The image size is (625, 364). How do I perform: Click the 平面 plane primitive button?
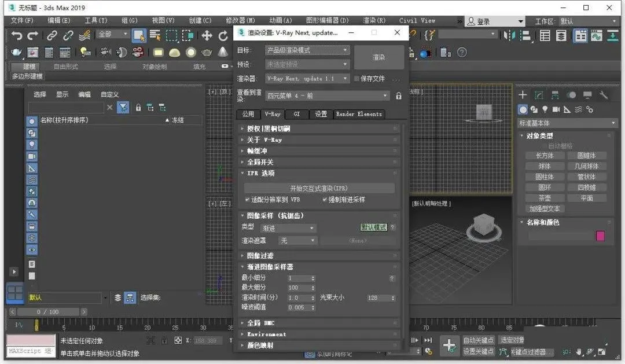pyautogui.click(x=587, y=198)
